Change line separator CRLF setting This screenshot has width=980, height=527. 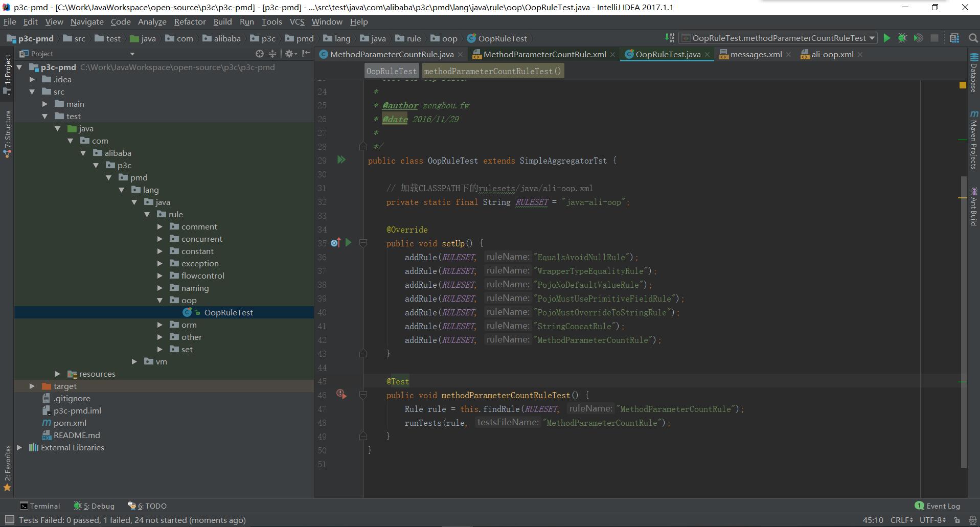pos(901,520)
